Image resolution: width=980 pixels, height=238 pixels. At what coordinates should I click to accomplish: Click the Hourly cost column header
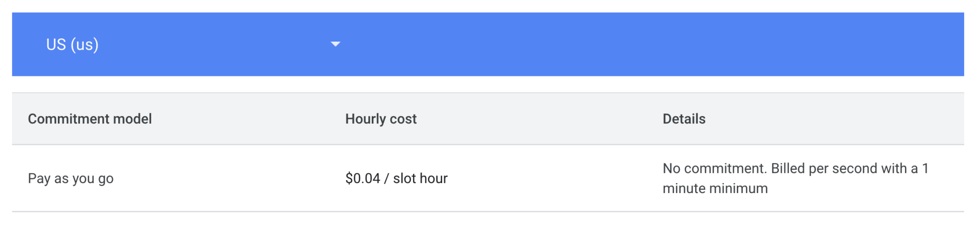coord(381,119)
